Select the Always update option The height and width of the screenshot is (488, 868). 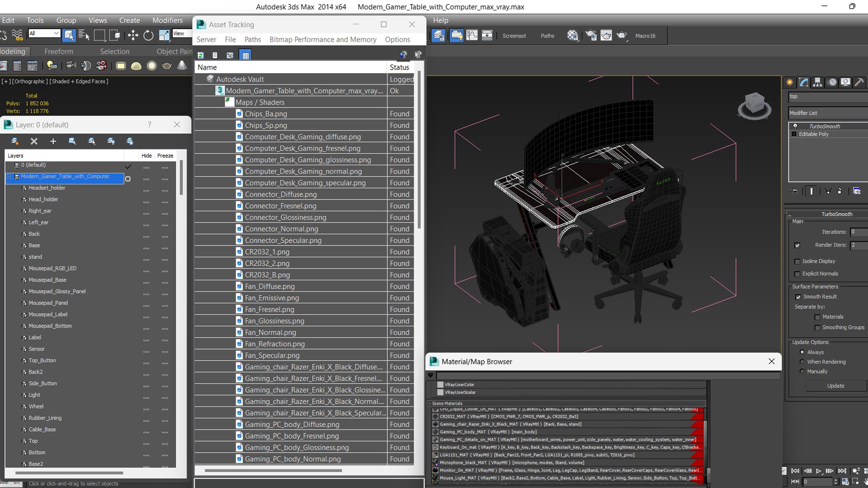[802, 352]
